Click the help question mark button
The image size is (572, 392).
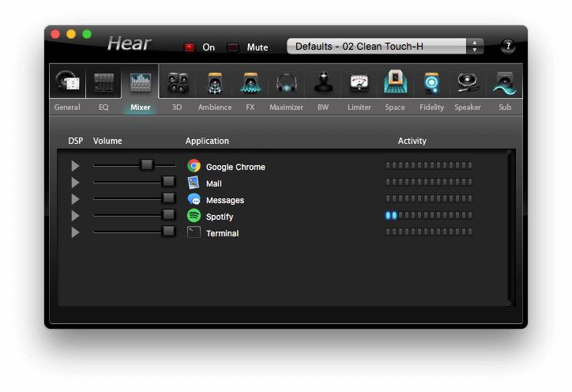click(508, 46)
